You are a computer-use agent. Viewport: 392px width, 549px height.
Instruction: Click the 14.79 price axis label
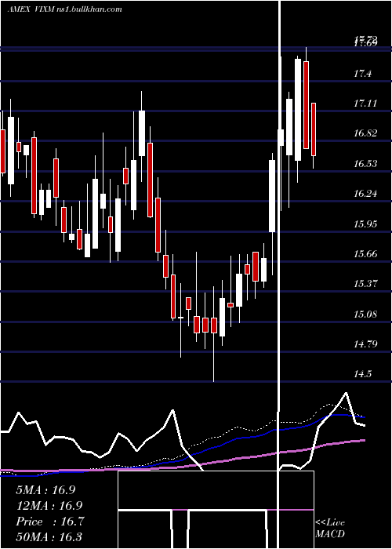click(365, 344)
